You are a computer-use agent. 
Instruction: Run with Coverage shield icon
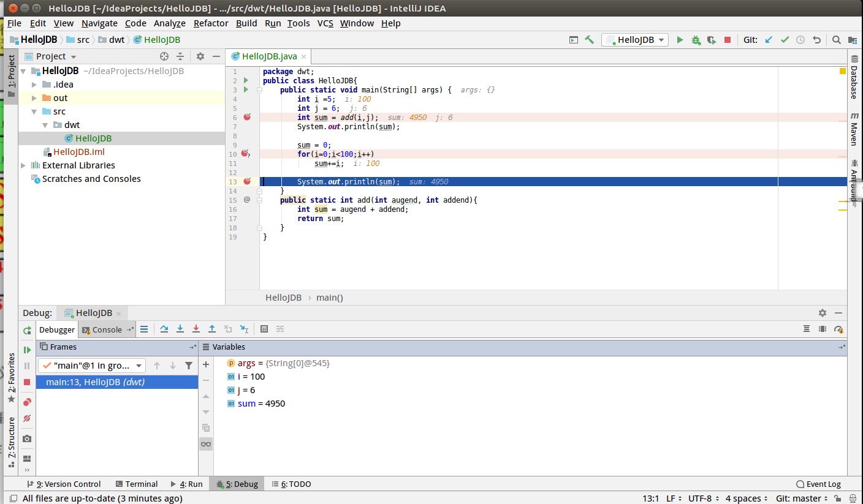click(x=711, y=40)
